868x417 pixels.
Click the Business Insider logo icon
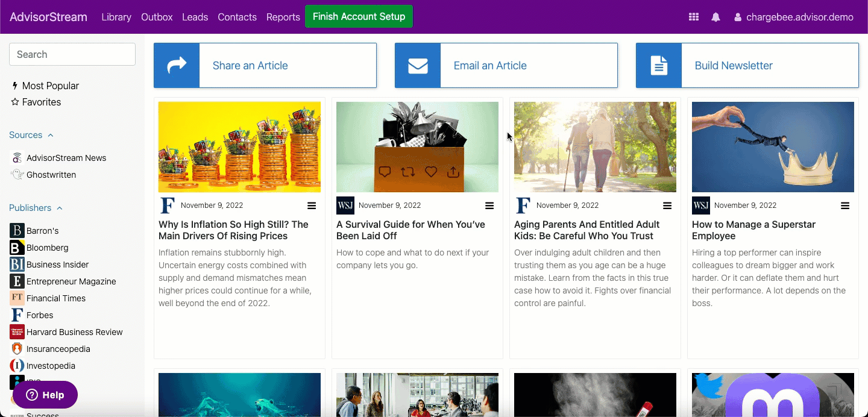[17, 265]
